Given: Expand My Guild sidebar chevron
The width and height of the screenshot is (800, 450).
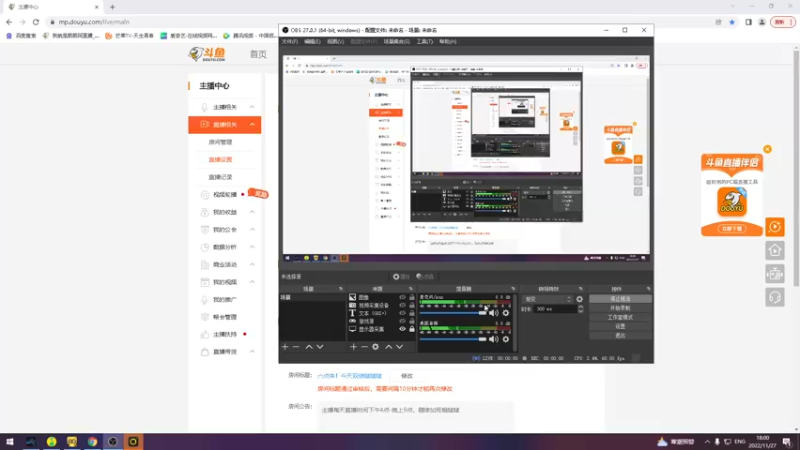Looking at the screenshot, I should click(x=252, y=230).
